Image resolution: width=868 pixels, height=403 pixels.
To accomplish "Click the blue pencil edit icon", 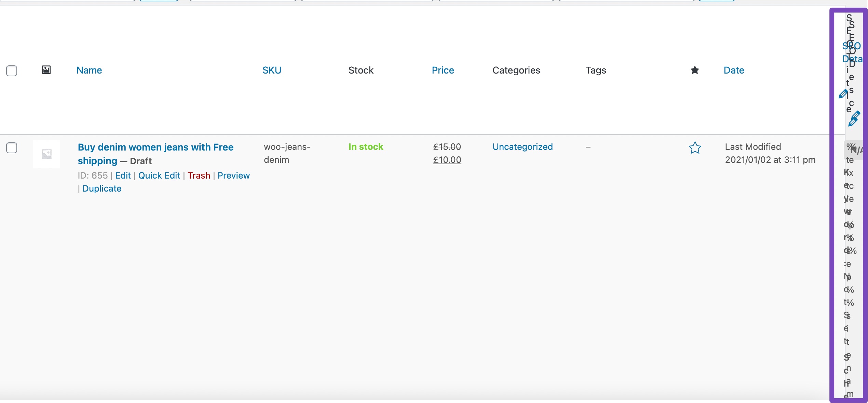I will pos(843,95).
